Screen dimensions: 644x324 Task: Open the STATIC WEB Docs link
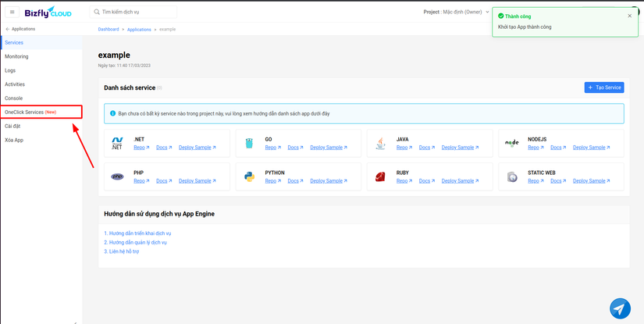(558, 181)
